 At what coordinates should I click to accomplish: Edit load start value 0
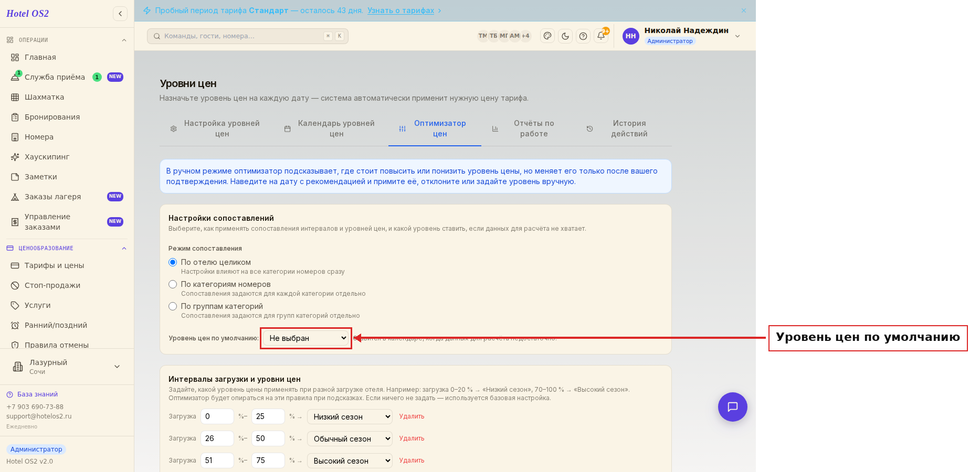(217, 416)
